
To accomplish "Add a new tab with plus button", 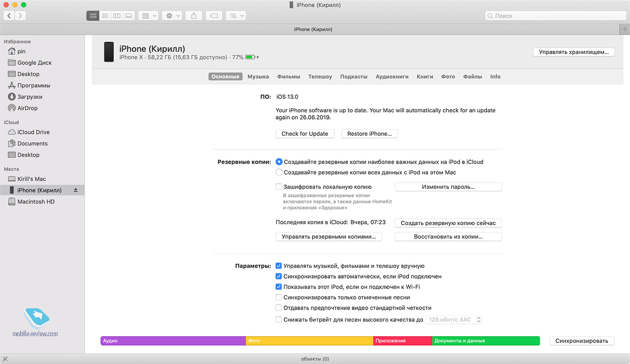I will coord(625,29).
